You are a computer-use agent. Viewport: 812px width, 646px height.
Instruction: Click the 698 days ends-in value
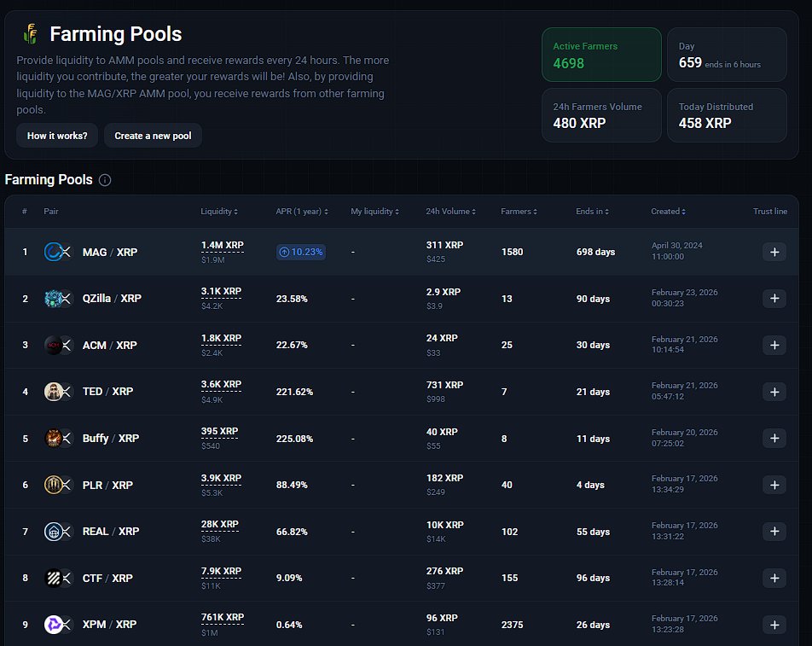[595, 252]
